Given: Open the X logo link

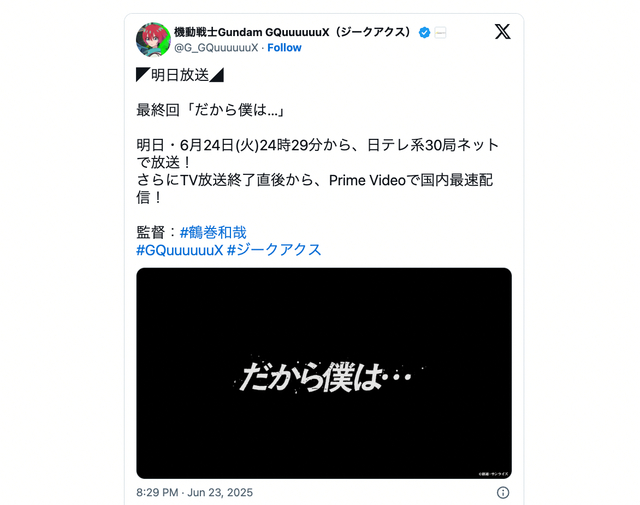Looking at the screenshot, I should (x=502, y=31).
